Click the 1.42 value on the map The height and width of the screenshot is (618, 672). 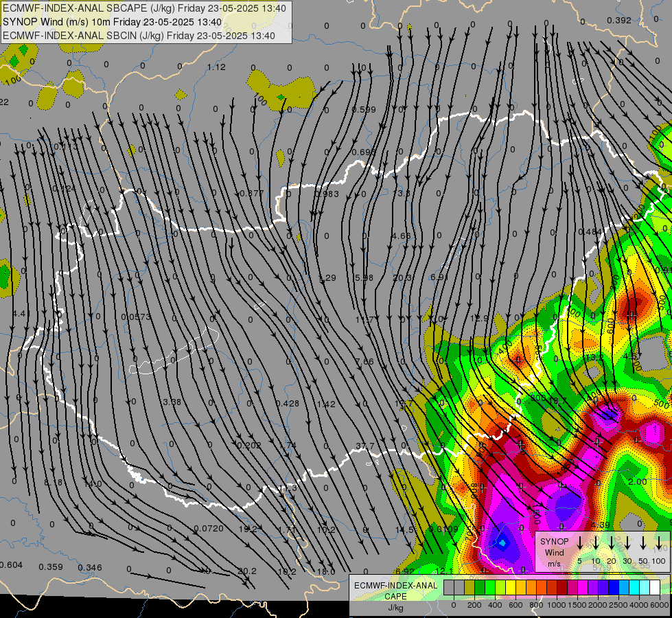tap(326, 404)
